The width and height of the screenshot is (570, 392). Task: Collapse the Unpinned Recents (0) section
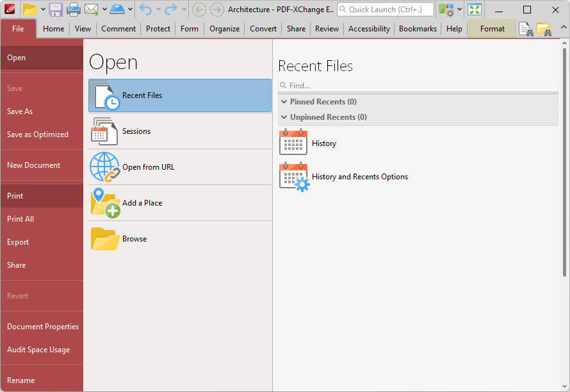418,117
